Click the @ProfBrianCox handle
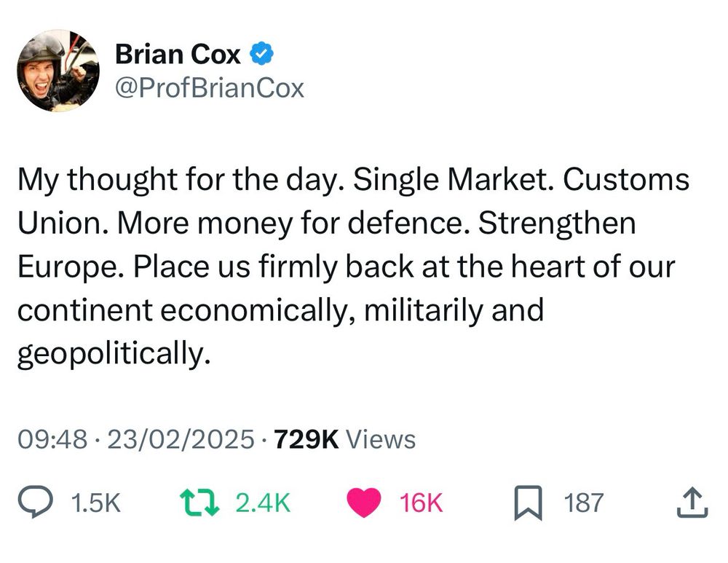 point(210,88)
